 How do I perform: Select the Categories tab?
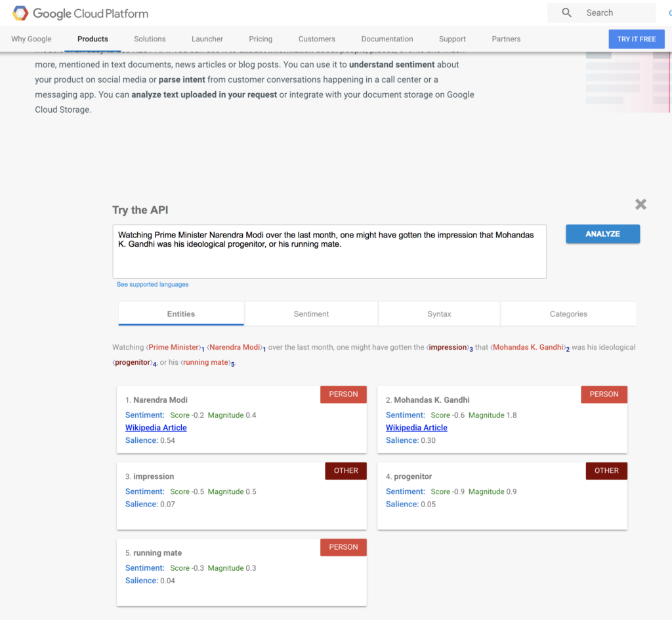pos(568,314)
